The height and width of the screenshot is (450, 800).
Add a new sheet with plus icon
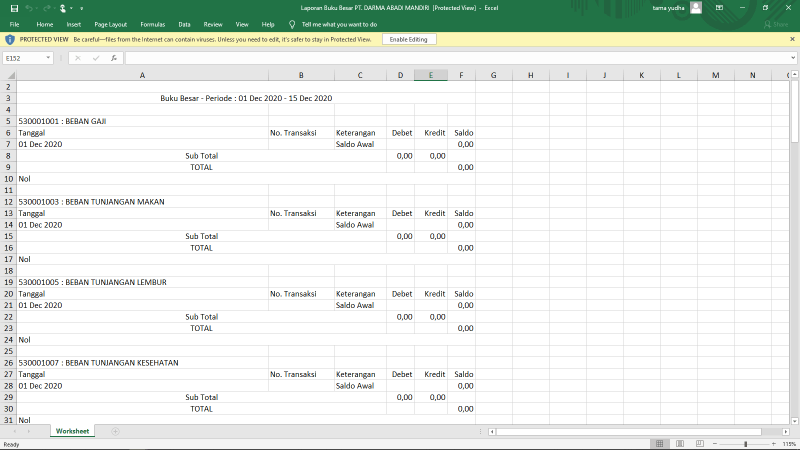click(x=115, y=431)
